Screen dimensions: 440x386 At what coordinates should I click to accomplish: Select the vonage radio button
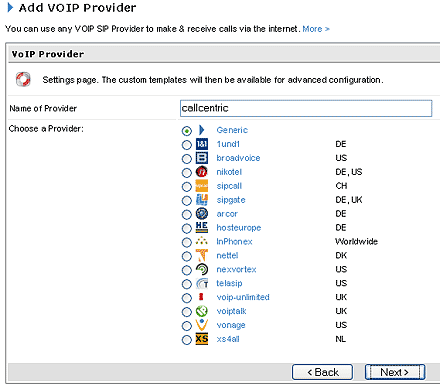187,326
